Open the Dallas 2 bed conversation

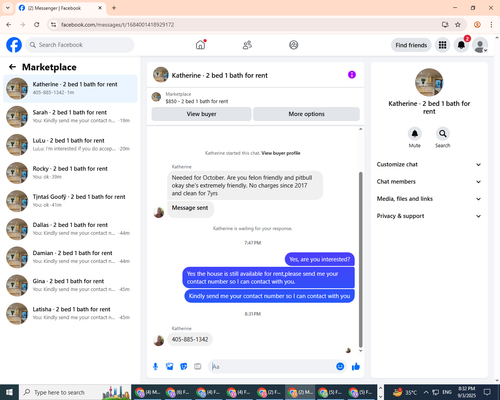click(x=70, y=229)
